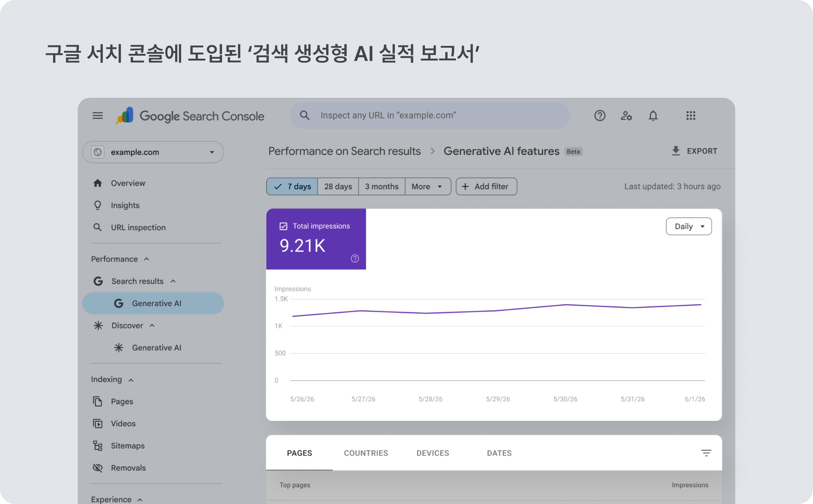This screenshot has width=813, height=504.
Task: Switch to the PAGES tab
Action: [299, 453]
